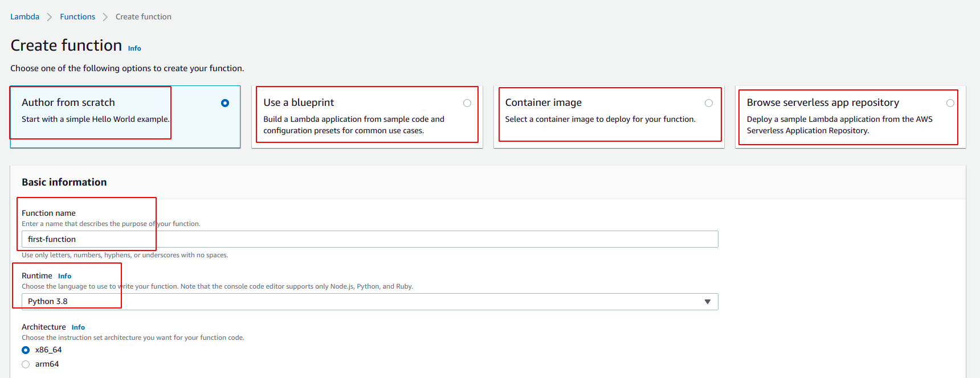
Task: Click the Basic information section heading
Action: click(64, 182)
